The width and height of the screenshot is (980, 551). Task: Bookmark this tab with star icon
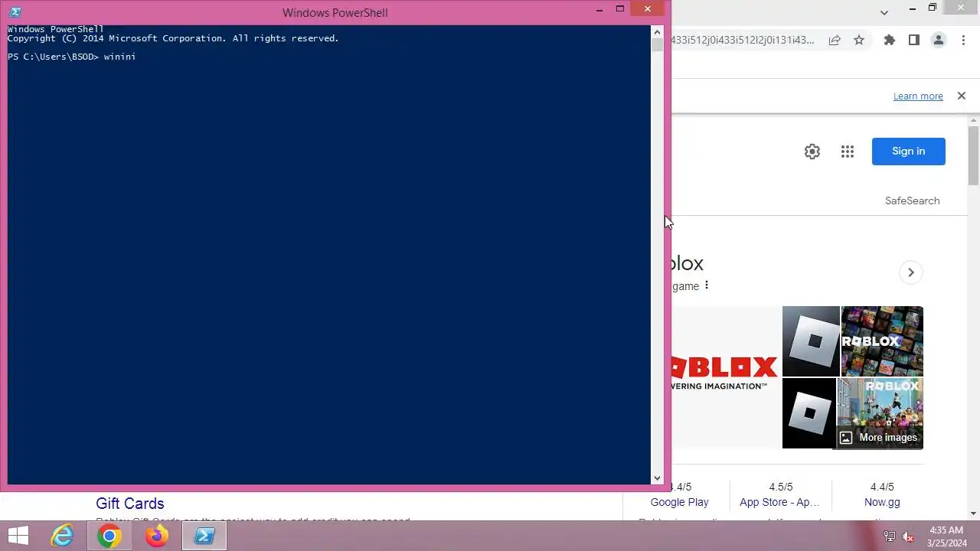click(x=859, y=40)
